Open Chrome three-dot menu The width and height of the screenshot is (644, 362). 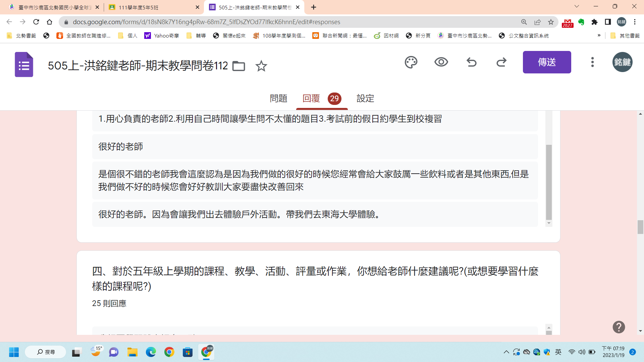[x=635, y=22]
